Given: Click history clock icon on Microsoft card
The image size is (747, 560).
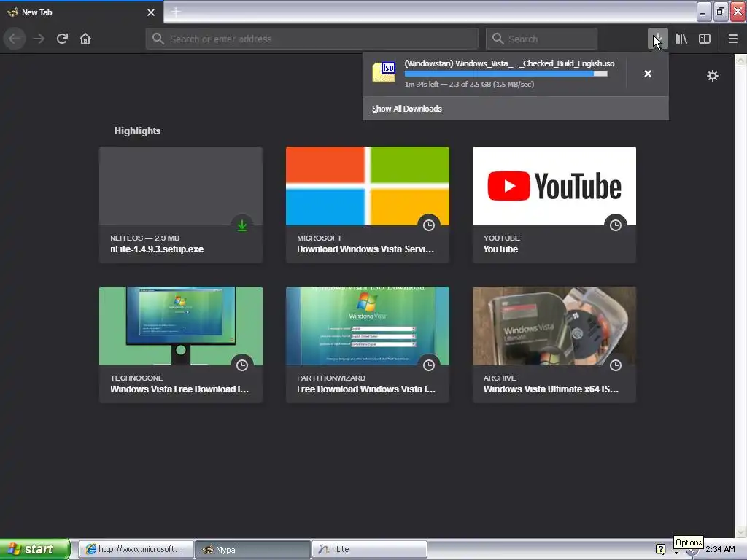Looking at the screenshot, I should coord(429,225).
